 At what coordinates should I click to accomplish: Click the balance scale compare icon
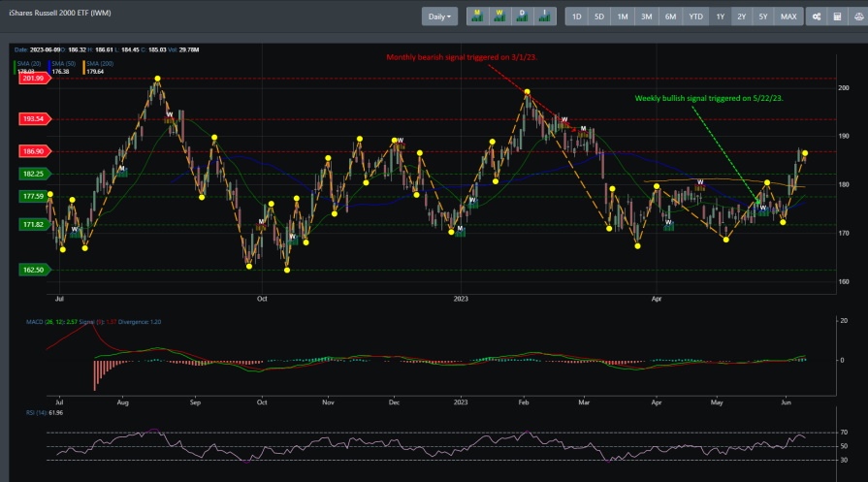pyautogui.click(x=858, y=16)
